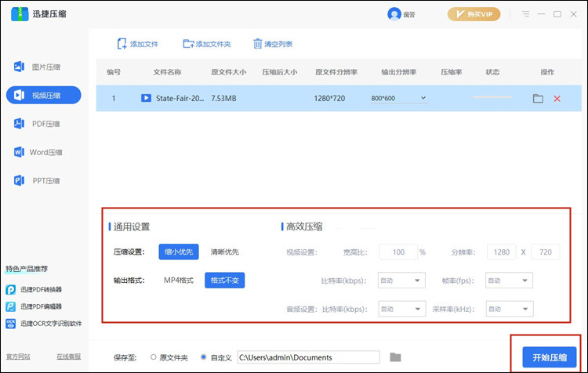Select MP4格式 output format
Viewport: 588px width, 373px height.
coord(179,280)
